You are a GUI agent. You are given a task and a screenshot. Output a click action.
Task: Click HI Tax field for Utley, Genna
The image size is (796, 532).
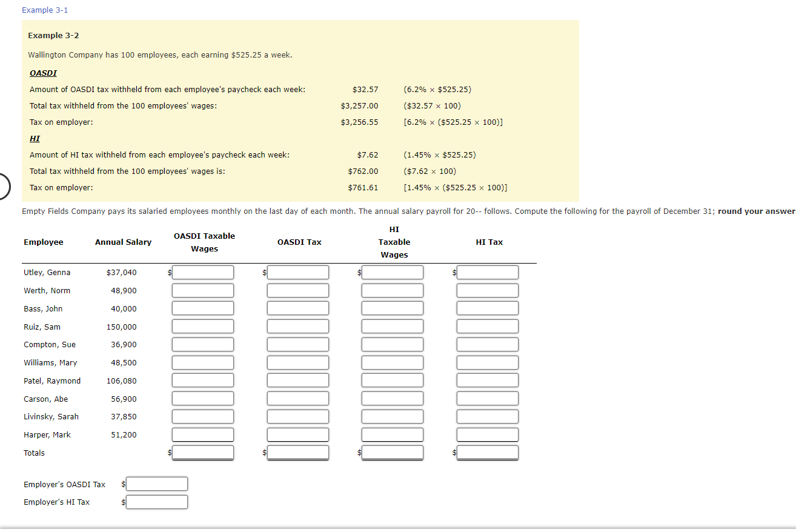488,273
